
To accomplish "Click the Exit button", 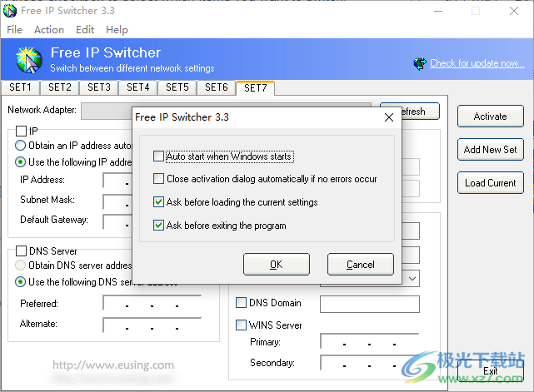I will coord(491,371).
